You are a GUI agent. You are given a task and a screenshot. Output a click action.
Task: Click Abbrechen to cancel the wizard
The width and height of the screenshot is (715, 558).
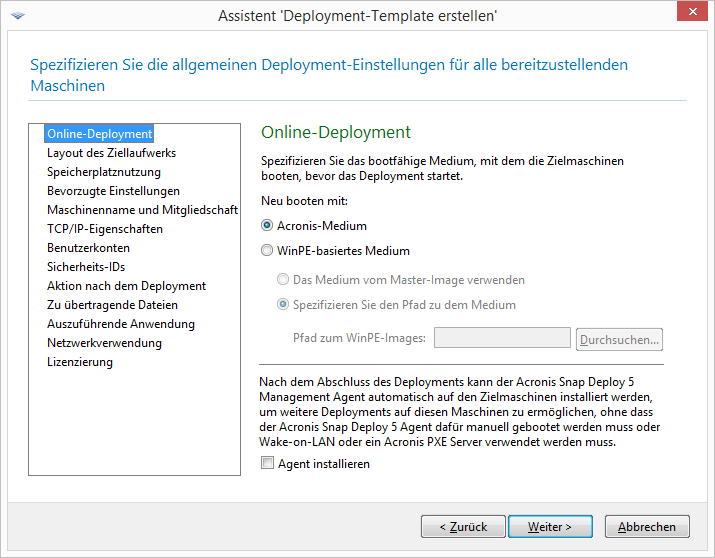click(653, 526)
